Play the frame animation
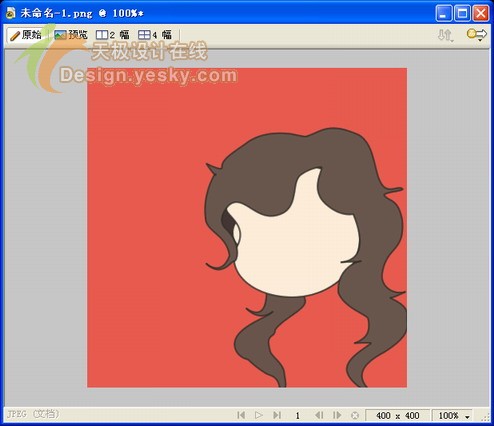 [258, 415]
